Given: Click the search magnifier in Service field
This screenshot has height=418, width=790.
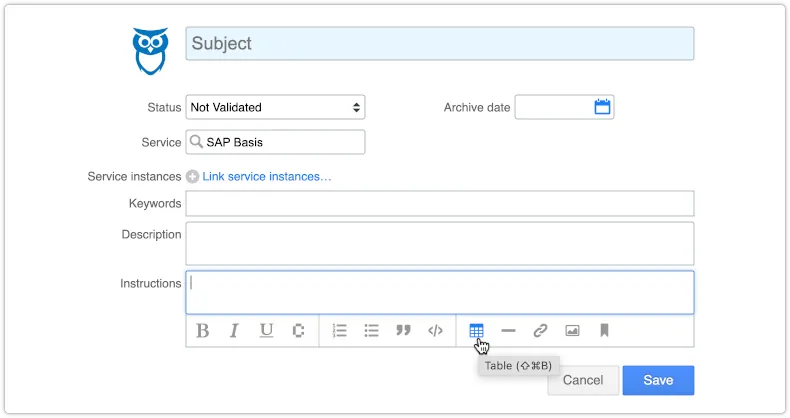Looking at the screenshot, I should pyautogui.click(x=196, y=142).
